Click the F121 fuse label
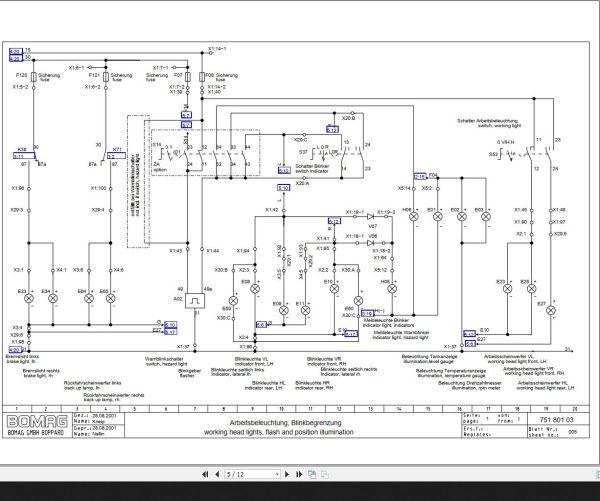 click(94, 75)
